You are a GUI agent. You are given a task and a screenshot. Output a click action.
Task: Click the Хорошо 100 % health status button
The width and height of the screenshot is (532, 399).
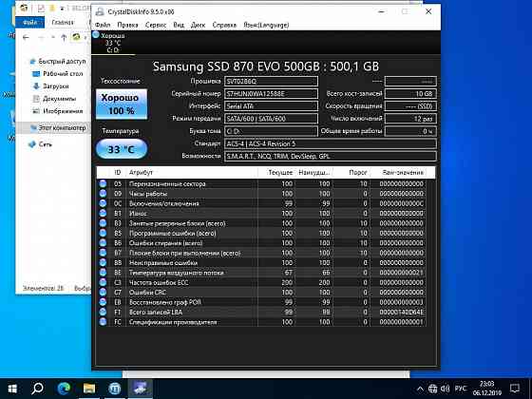click(x=122, y=104)
